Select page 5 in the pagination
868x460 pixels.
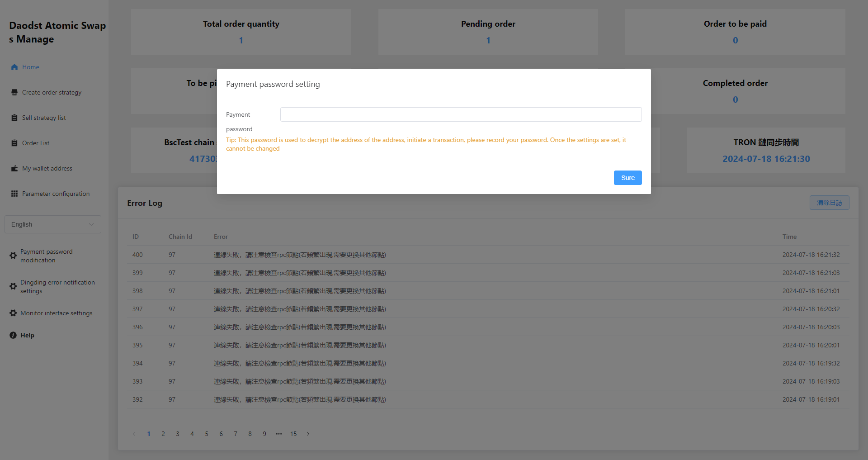(x=207, y=434)
